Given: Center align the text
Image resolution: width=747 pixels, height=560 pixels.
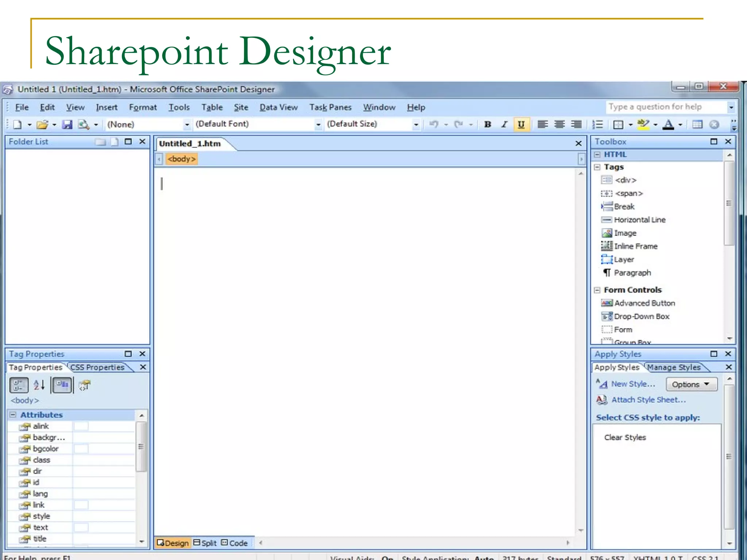Looking at the screenshot, I should click(x=560, y=124).
